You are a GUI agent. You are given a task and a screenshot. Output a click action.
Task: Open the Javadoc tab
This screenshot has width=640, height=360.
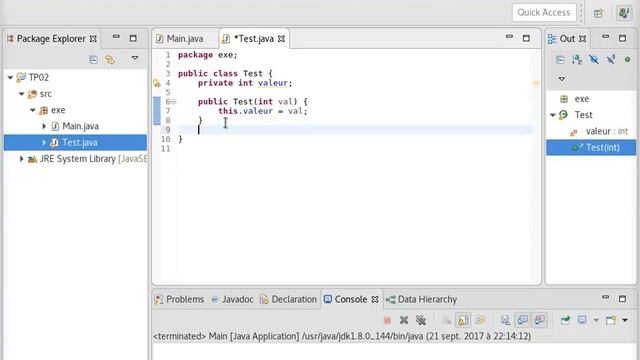(x=232, y=299)
